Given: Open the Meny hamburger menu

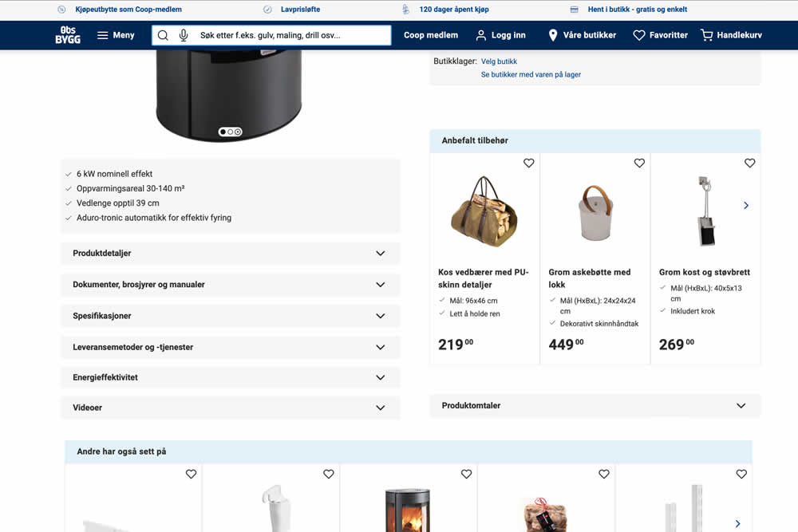Looking at the screenshot, I should (x=116, y=35).
